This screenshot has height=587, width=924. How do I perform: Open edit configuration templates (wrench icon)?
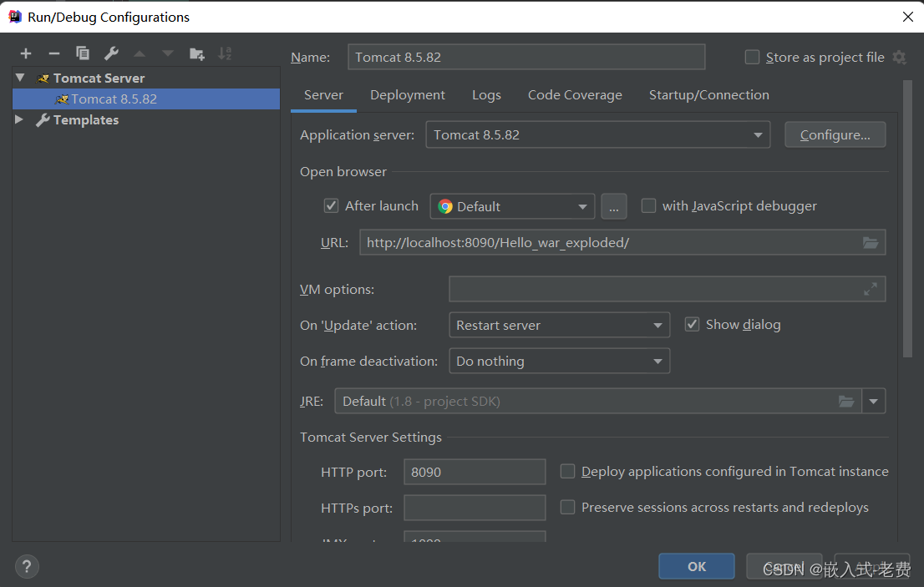(109, 53)
